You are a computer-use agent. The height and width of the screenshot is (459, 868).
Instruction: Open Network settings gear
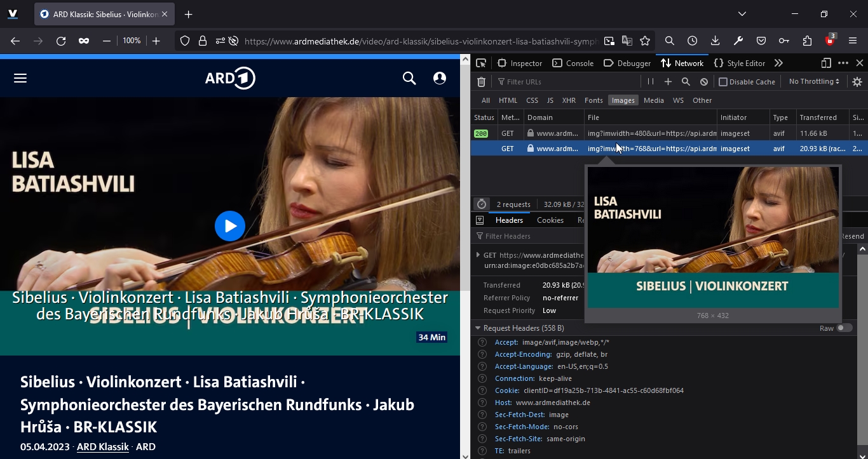857,82
